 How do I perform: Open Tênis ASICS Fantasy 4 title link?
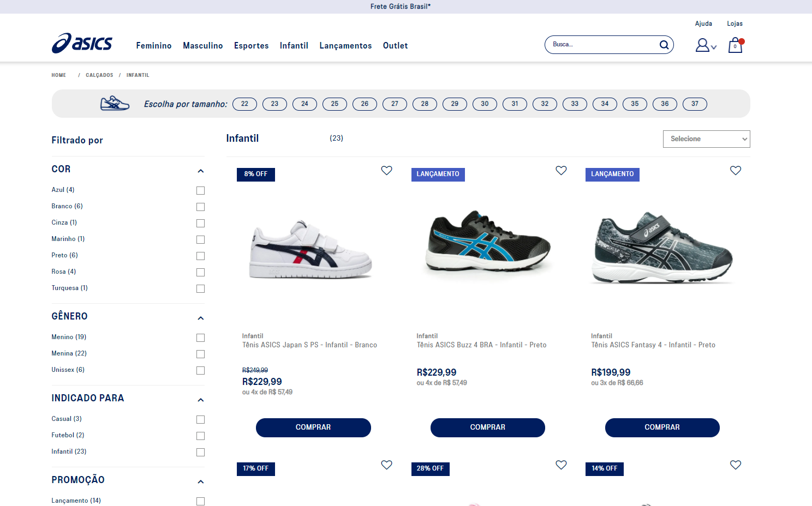[x=653, y=345]
